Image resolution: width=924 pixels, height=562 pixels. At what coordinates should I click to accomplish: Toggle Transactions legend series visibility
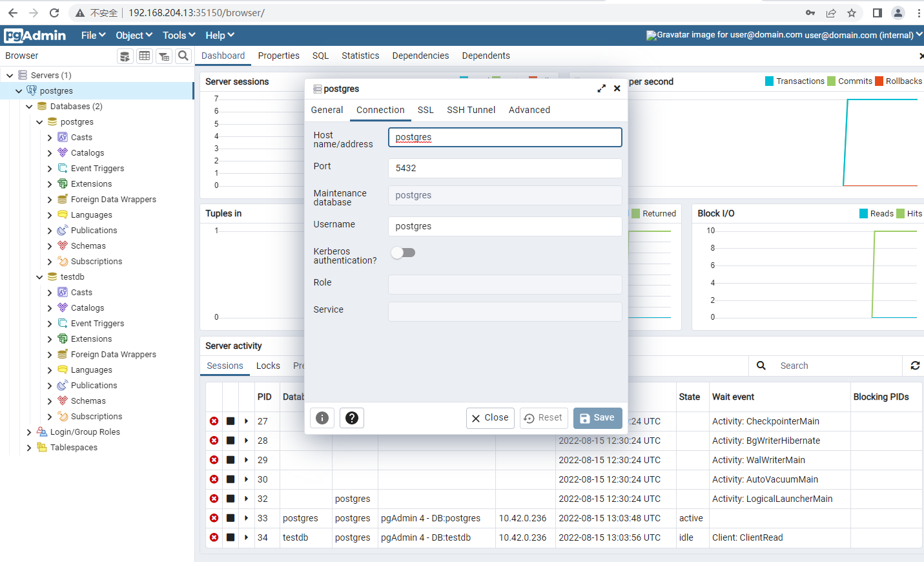(795, 81)
